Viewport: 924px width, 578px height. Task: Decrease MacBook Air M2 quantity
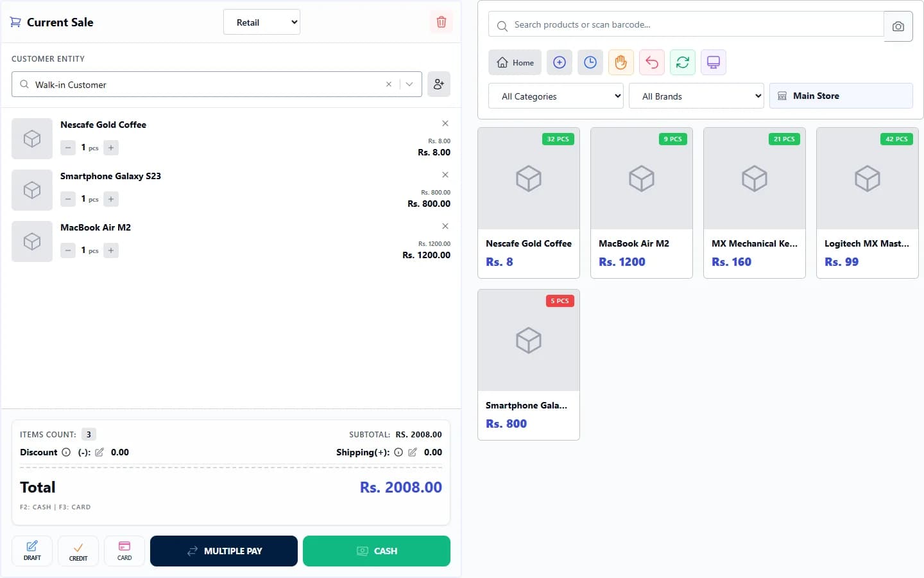[x=68, y=250]
